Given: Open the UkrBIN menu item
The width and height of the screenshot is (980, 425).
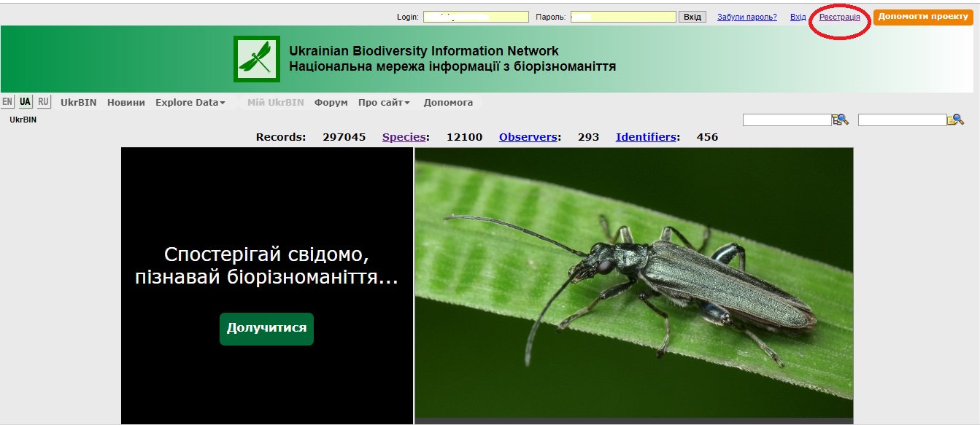Looking at the screenshot, I should (79, 103).
